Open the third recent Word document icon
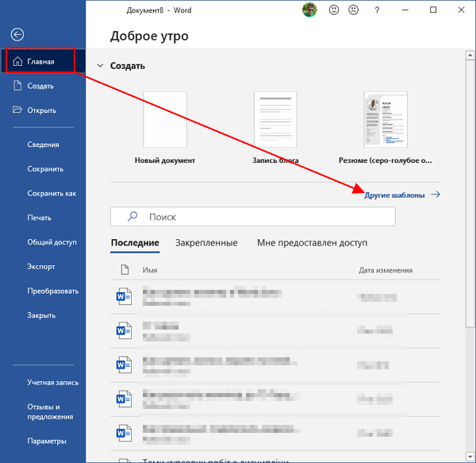Viewport: 476px width, 463px height. 125,365
